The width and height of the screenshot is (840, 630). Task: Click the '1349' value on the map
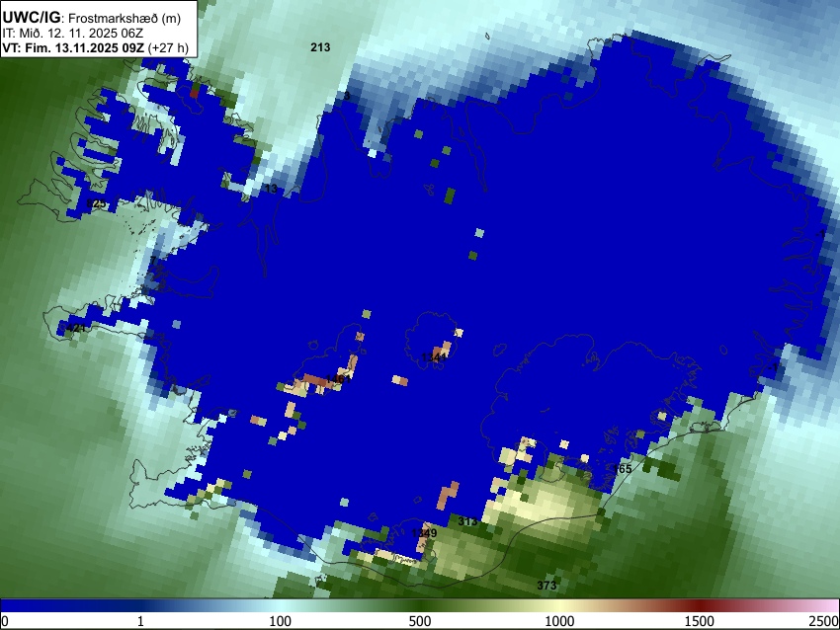424,533
